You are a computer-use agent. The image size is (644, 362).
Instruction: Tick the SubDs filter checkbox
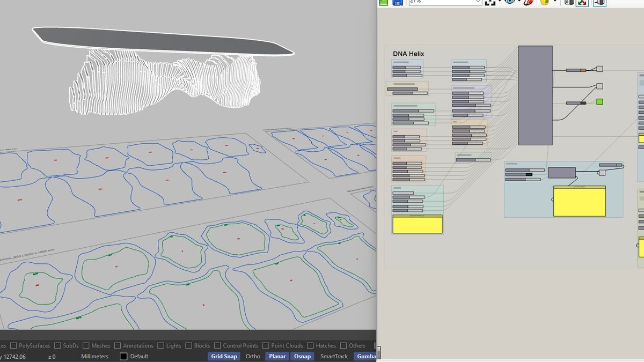pyautogui.click(x=57, y=346)
